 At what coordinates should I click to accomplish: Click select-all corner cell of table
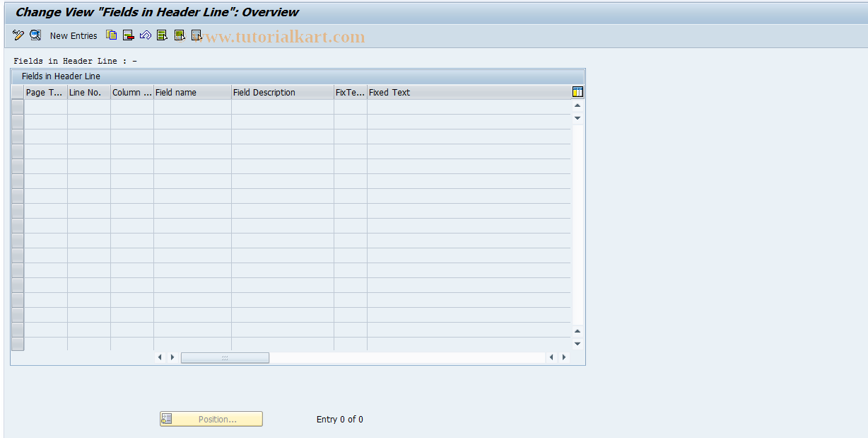point(18,92)
